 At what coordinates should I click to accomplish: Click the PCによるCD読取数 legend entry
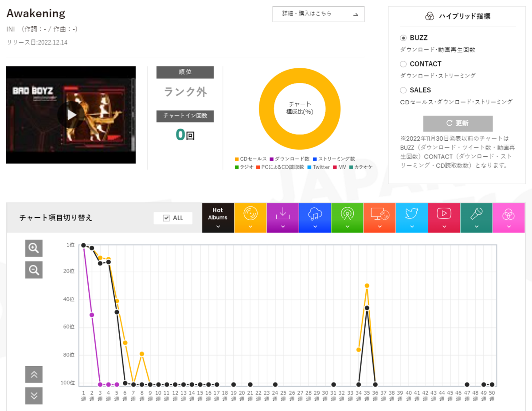(280, 167)
